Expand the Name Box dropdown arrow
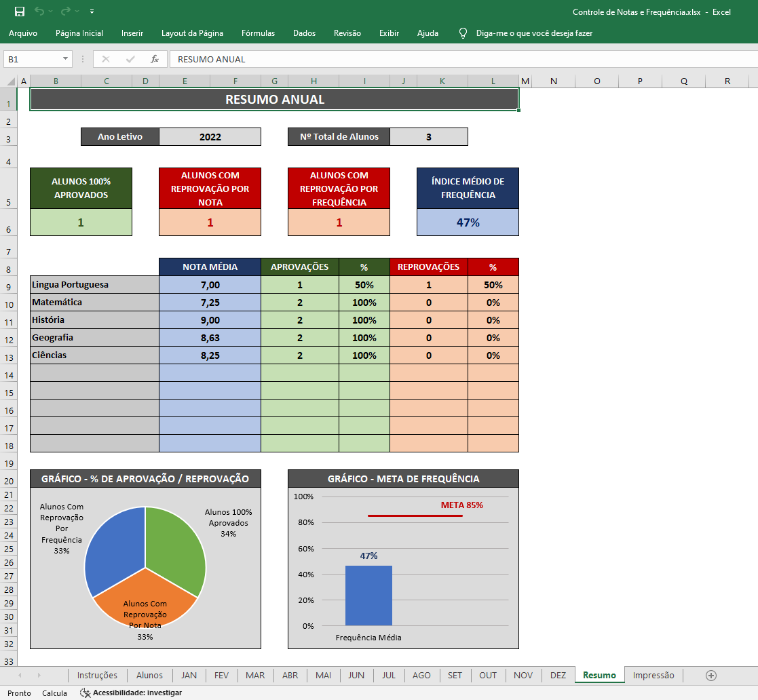Viewport: 758px width, 700px height. (65, 59)
